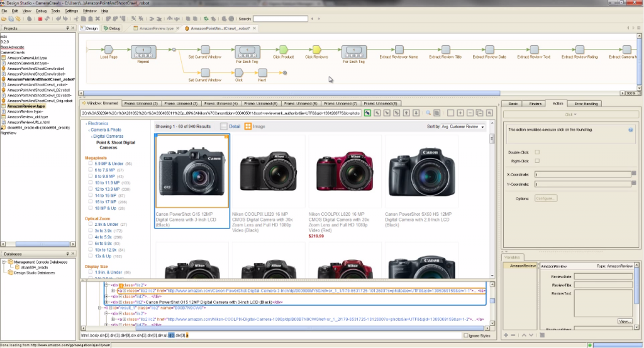Check the 1.9 in. & Under display filter

click(91, 272)
